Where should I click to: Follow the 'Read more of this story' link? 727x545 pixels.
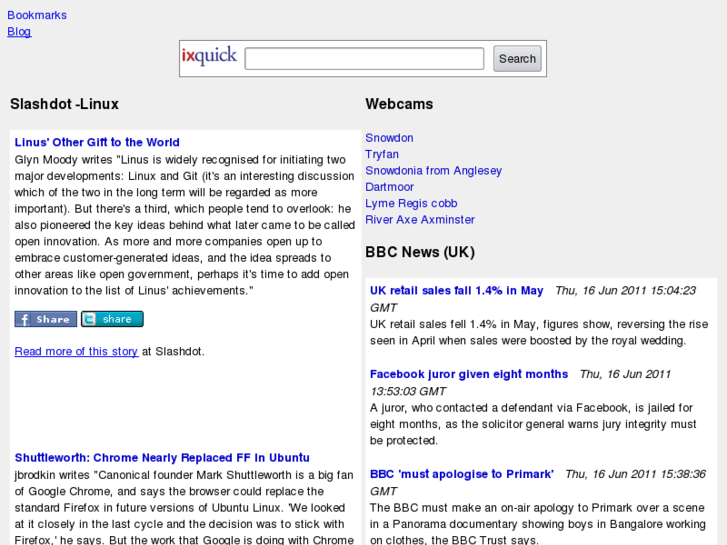[77, 352]
